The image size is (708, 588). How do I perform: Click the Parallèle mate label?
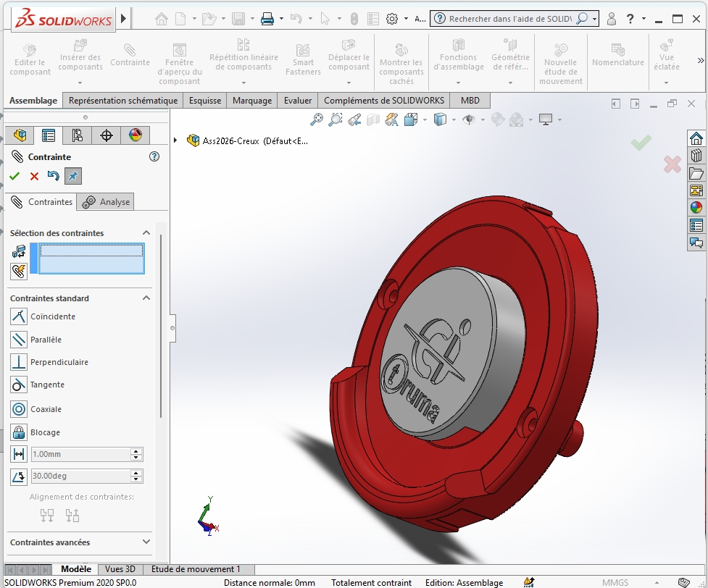(x=46, y=340)
